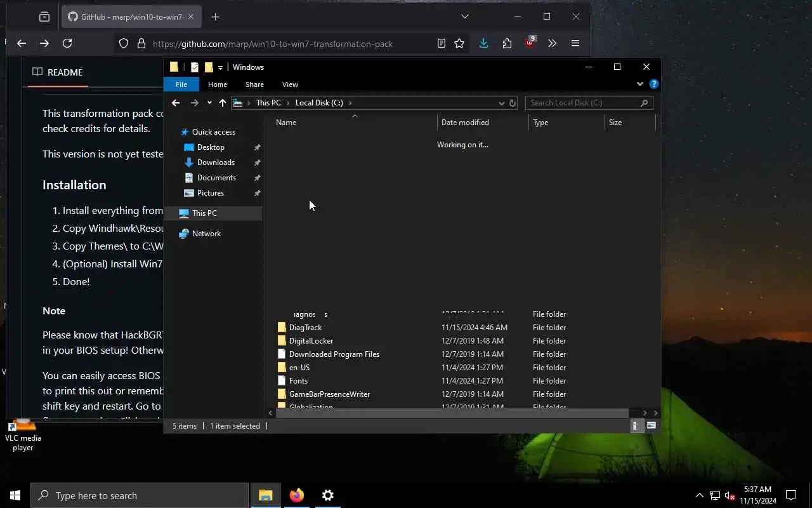The image size is (812, 508).
Task: Refresh the Local Disk (C:) view
Action: pyautogui.click(x=513, y=103)
